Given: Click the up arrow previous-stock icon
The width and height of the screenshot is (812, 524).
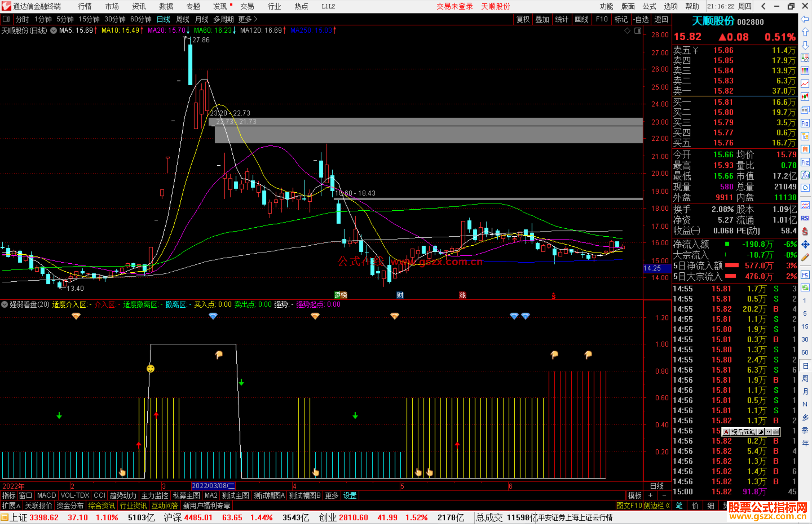Looking at the screenshot, I should point(805,32).
